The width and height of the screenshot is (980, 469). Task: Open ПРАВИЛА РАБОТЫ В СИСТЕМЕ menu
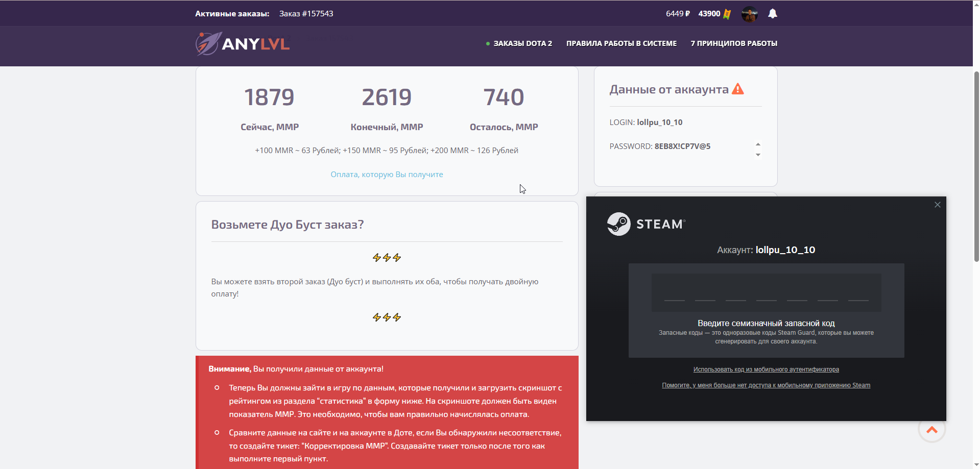622,43
